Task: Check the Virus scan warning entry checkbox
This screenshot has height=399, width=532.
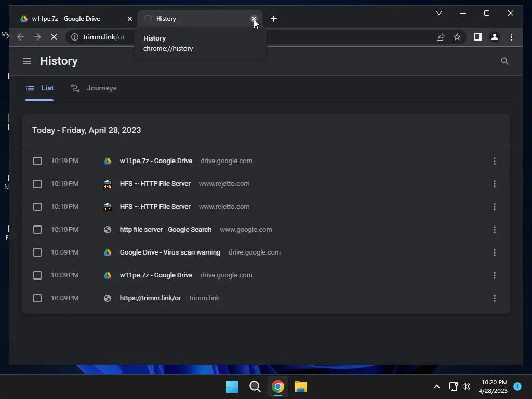Action: click(37, 252)
